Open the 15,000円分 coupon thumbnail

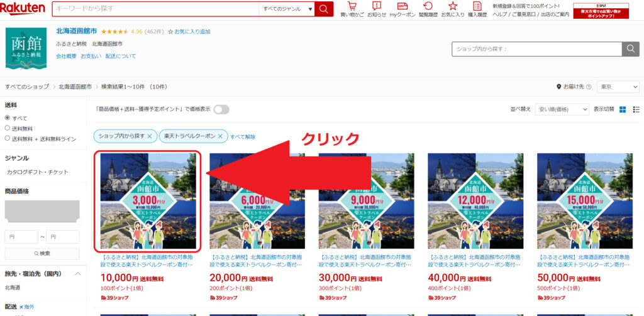[x=585, y=201]
